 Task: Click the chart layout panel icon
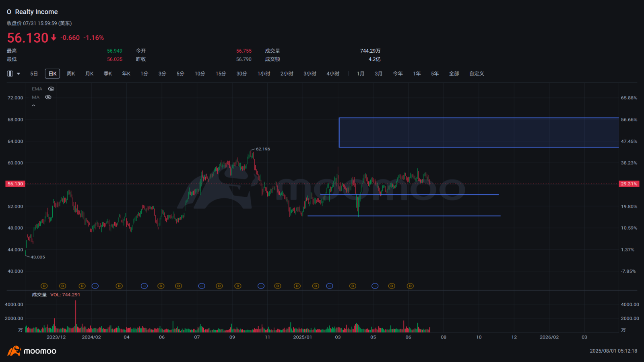pos(10,74)
